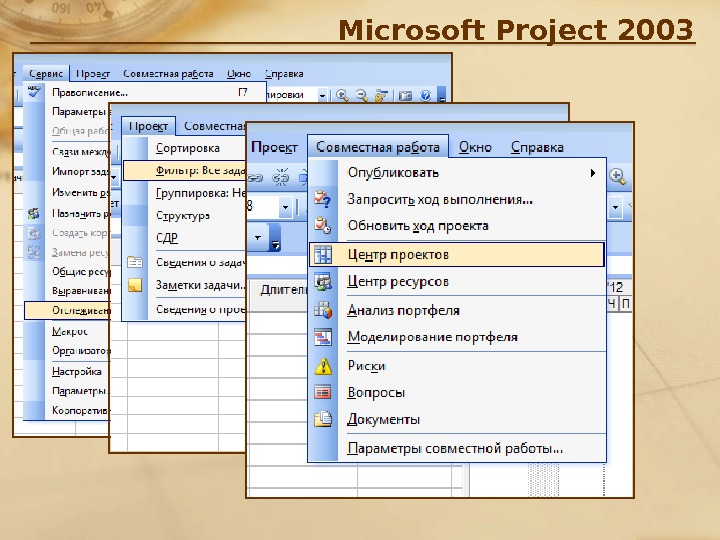Select Запросить ход выполнения...
The image size is (720, 540).
(x=440, y=199)
